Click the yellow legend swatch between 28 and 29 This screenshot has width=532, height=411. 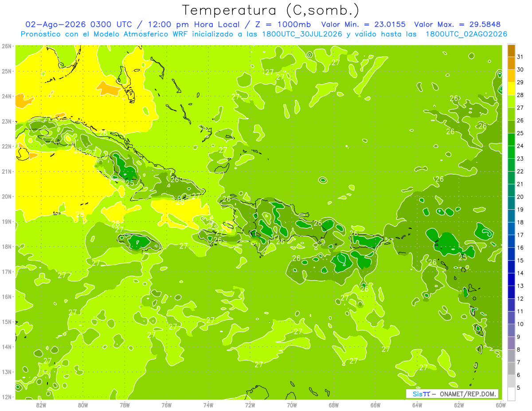coord(511,89)
